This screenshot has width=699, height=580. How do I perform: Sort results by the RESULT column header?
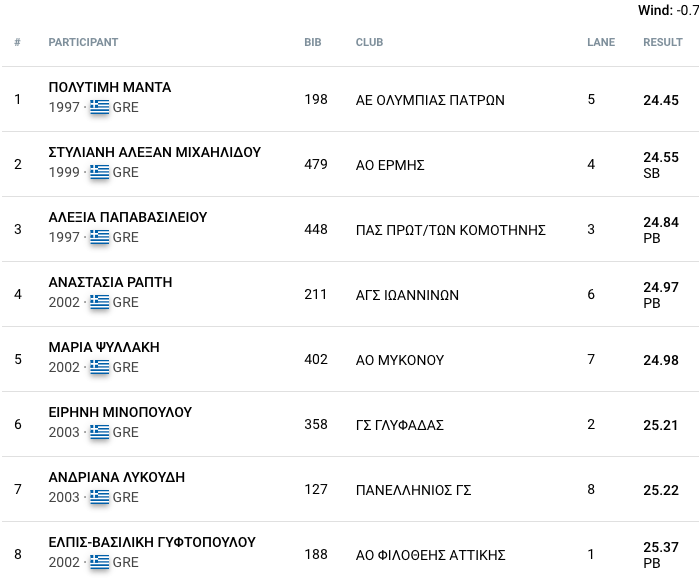662,43
